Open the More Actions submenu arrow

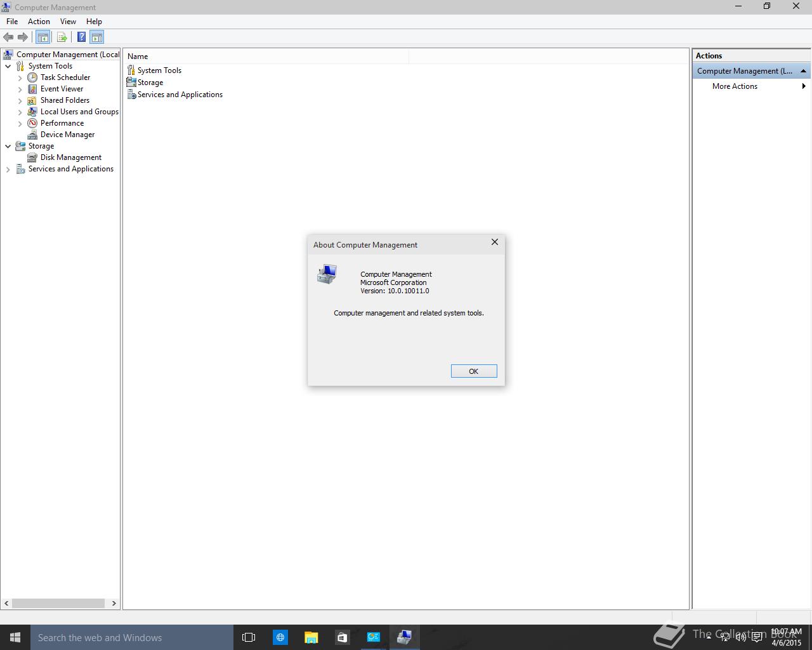point(804,86)
